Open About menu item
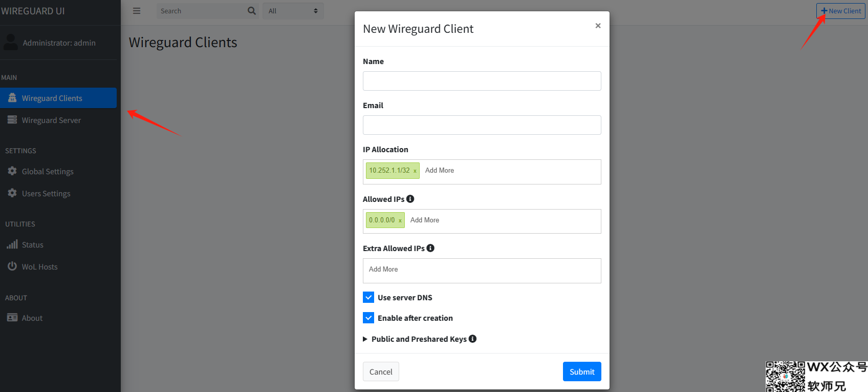The image size is (868, 392). 58,318
